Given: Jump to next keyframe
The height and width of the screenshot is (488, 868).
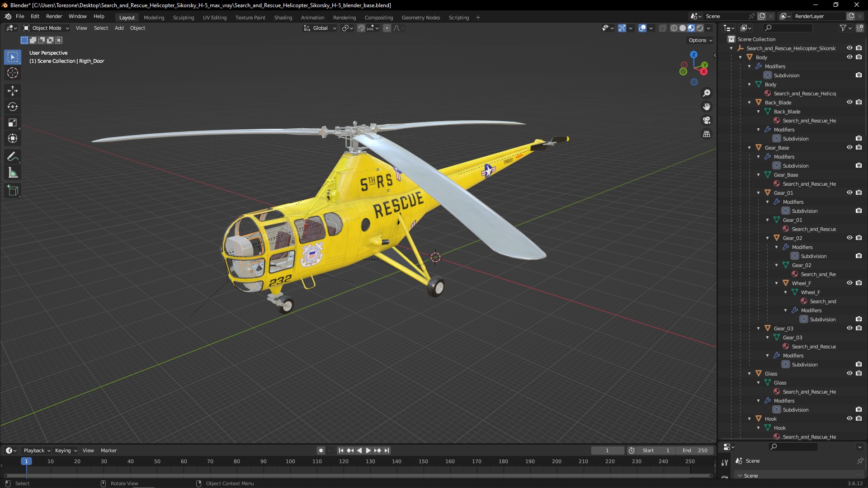Looking at the screenshot, I should [x=377, y=450].
